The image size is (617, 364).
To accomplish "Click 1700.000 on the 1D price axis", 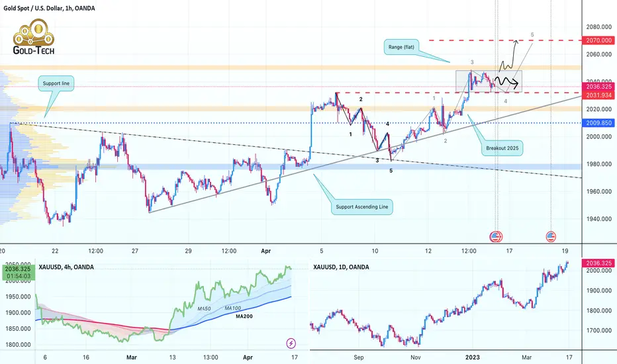I will point(599,330).
